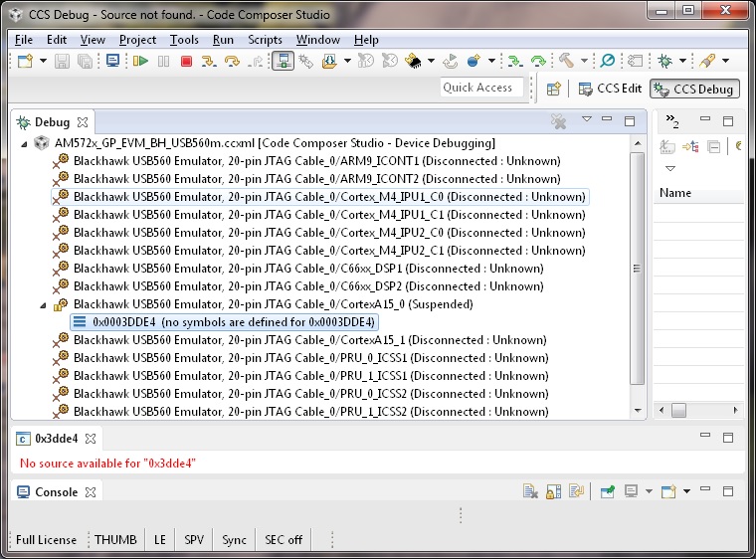Switch to the CCS Edit perspective
Screen dimensions: 756x559
click(x=610, y=89)
